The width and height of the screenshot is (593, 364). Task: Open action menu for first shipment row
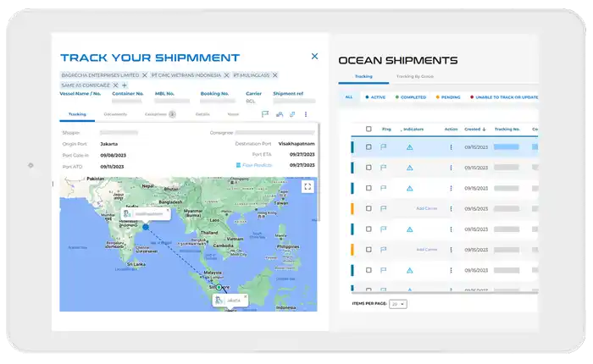(451, 147)
